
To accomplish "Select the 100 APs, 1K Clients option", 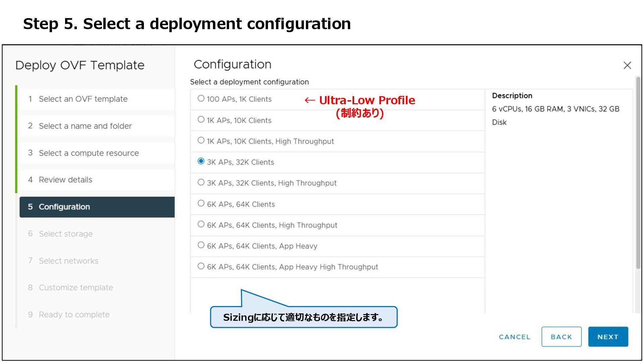I will point(201,99).
